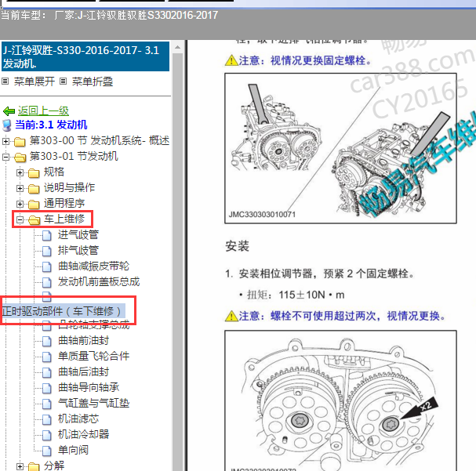Click the 曲轴前油封 document icon
This screenshot has height=471, width=476.
47,341
